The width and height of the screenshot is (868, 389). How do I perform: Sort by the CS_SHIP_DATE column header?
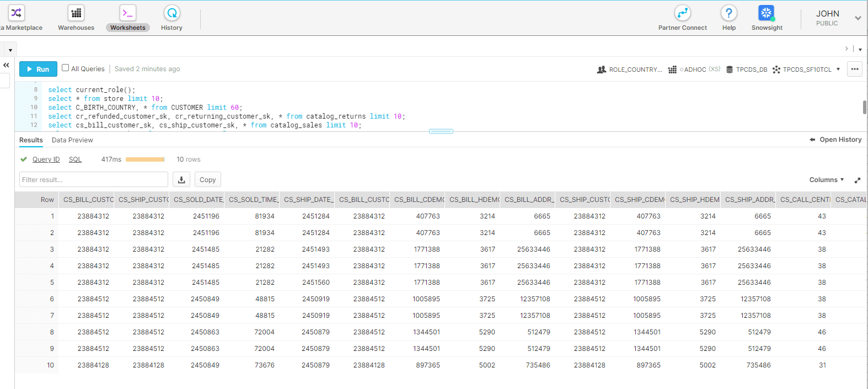coord(307,200)
